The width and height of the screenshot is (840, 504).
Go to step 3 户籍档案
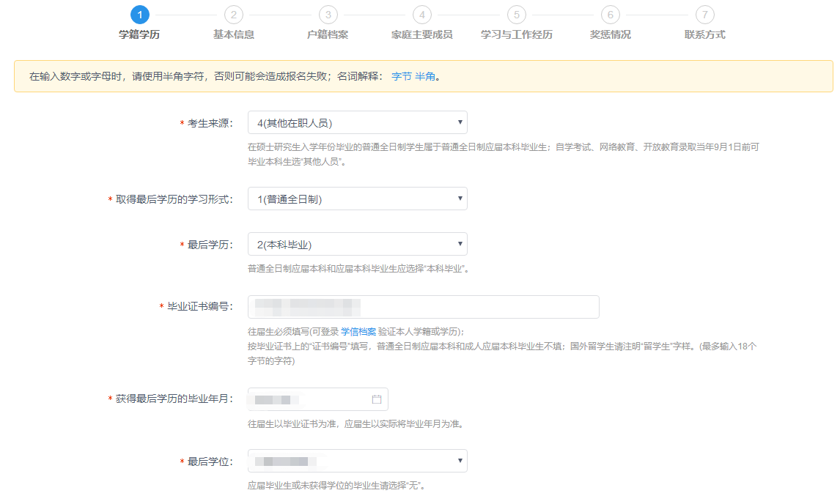327,14
